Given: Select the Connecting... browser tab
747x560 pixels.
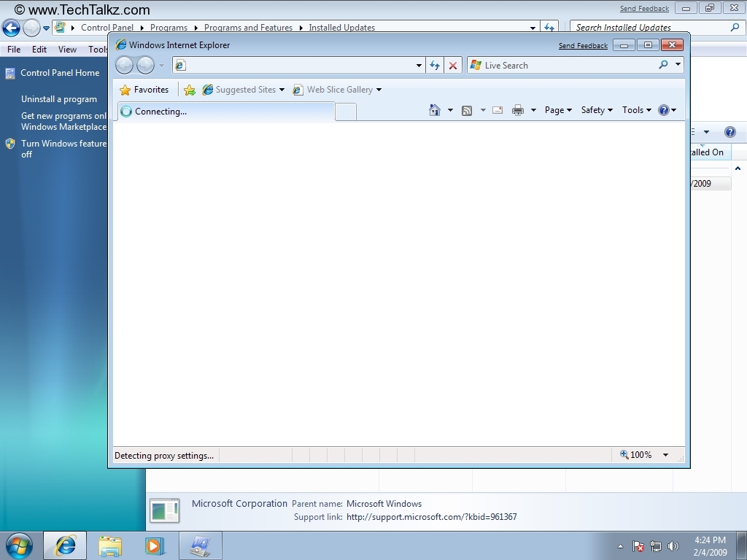Looking at the screenshot, I should click(226, 112).
